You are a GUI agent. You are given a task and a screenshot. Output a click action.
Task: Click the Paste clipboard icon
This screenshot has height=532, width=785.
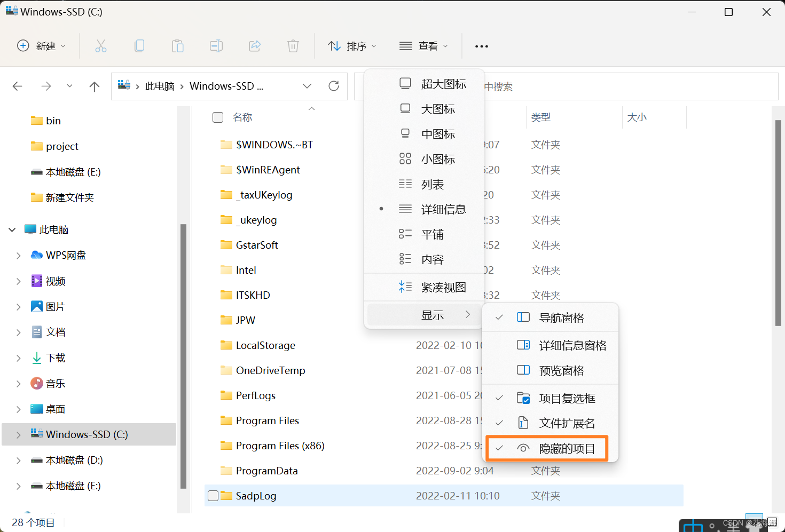point(178,46)
